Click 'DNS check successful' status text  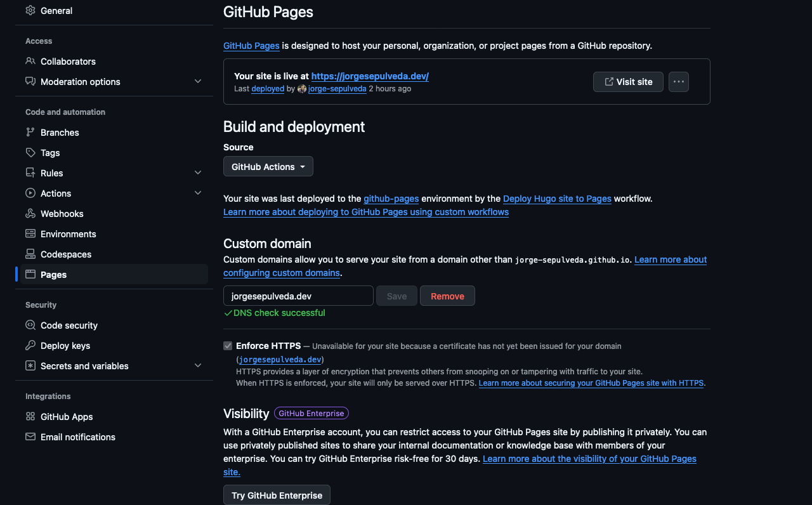click(279, 313)
